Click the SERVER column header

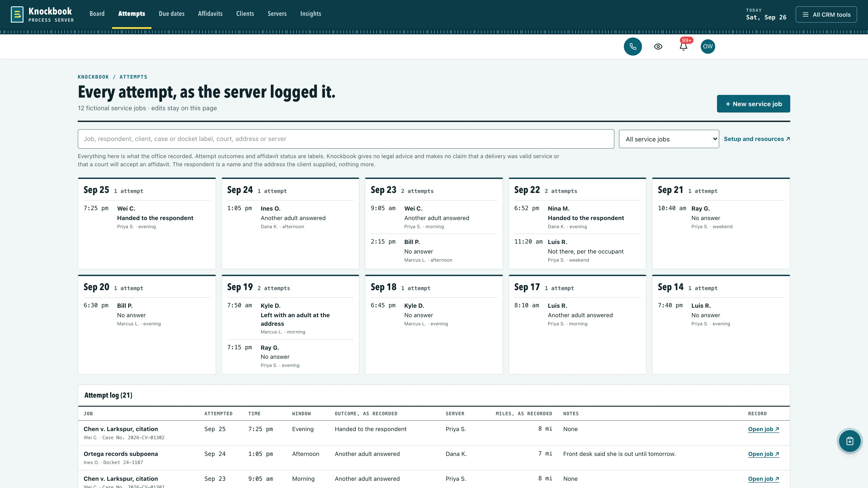(455, 414)
